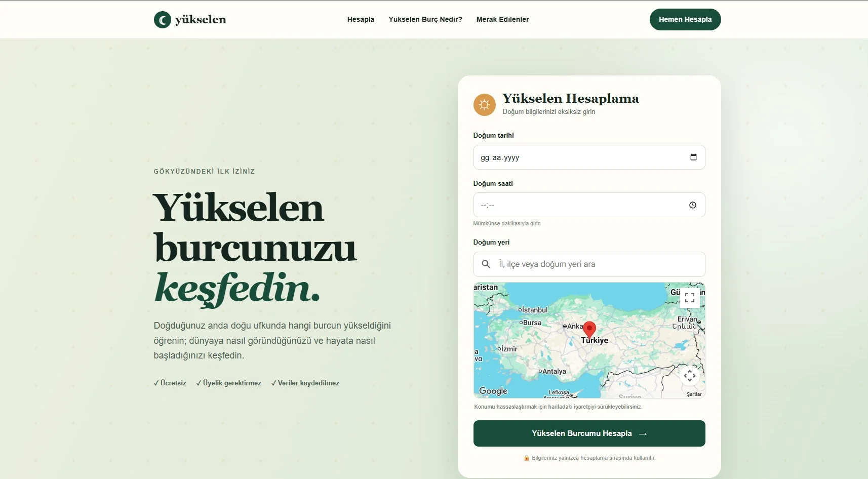Click Yükselen Burcumu Hesapla button
The height and width of the screenshot is (479, 868).
(589, 433)
